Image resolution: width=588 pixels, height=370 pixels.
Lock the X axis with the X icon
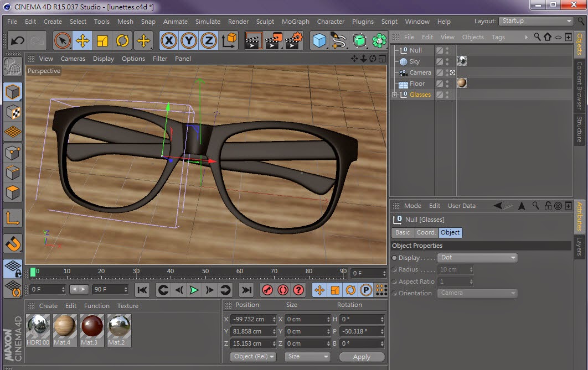(x=170, y=40)
